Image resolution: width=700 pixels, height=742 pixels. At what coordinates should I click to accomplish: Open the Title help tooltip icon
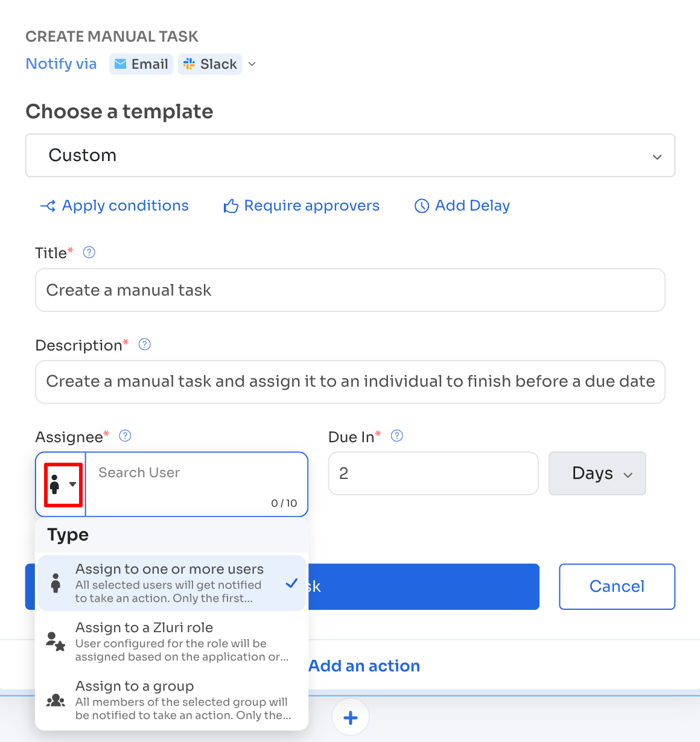[89, 252]
